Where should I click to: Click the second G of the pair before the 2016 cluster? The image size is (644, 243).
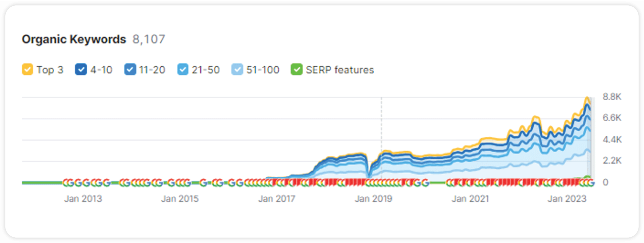(239, 183)
